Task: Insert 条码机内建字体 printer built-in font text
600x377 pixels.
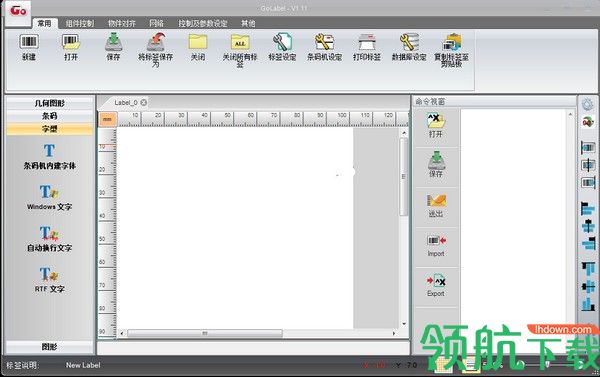Action: [49, 156]
